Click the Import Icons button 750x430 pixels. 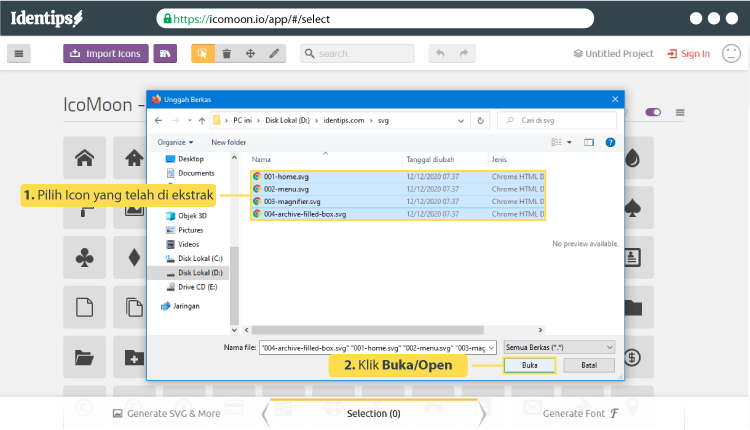[x=106, y=54]
